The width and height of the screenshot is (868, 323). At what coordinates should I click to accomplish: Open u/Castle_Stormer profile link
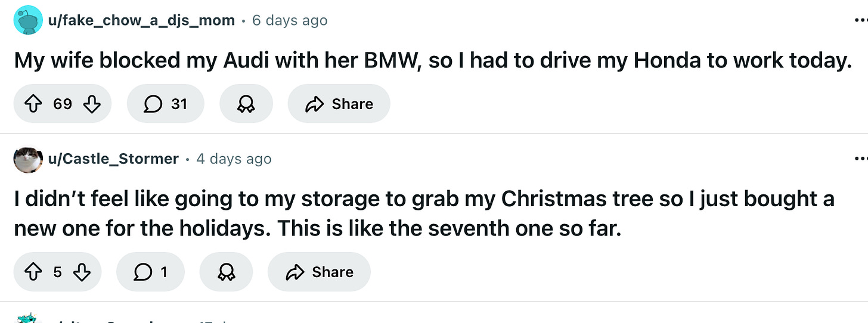pyautogui.click(x=114, y=159)
